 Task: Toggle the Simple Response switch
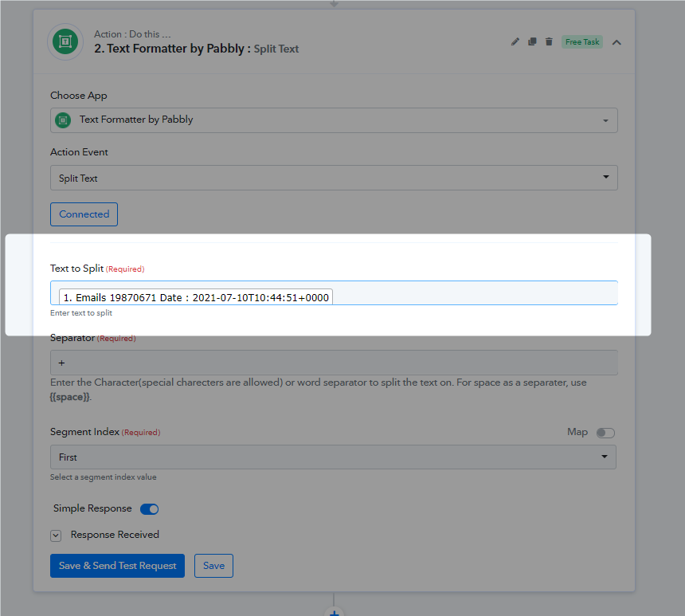pos(150,509)
